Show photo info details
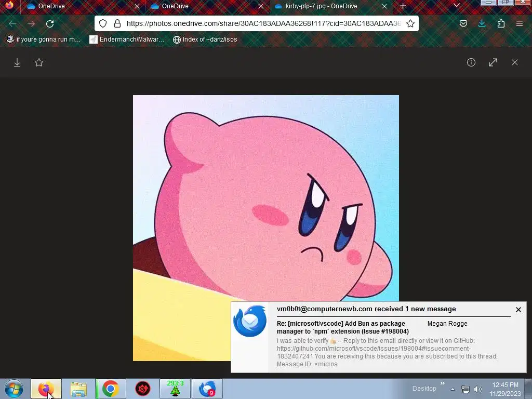 471,62
